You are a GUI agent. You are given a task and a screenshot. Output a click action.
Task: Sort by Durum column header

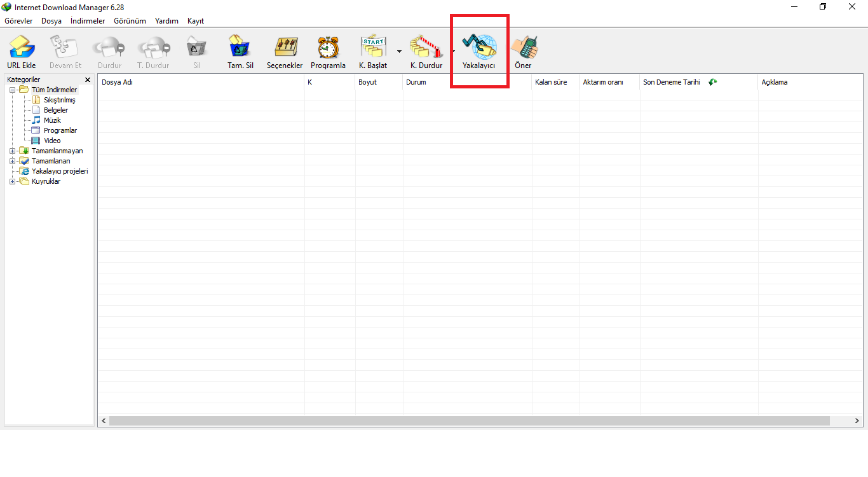467,82
